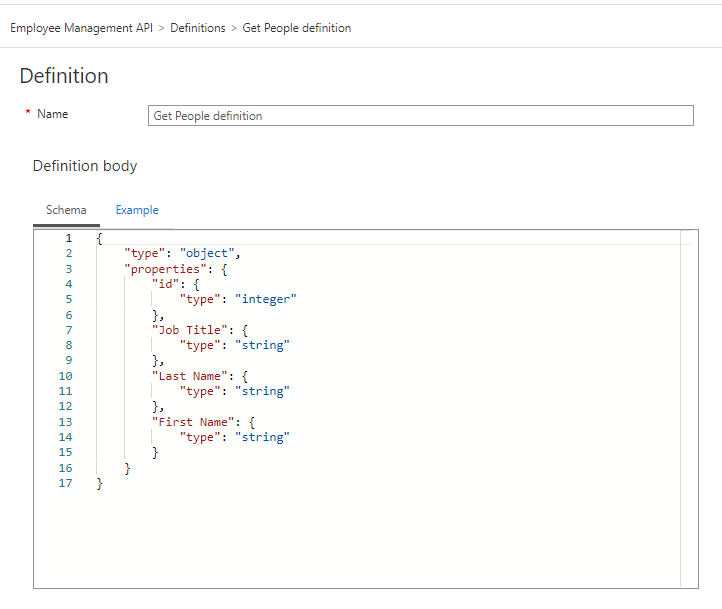Click line number 1 in editor gutter
Viewport: 722px width, 609px height.
click(69, 238)
